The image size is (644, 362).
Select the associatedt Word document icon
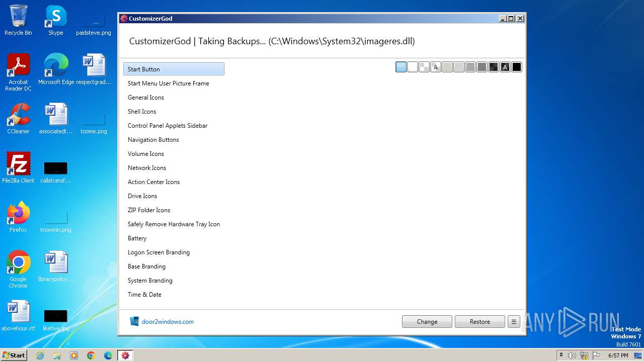(56, 119)
